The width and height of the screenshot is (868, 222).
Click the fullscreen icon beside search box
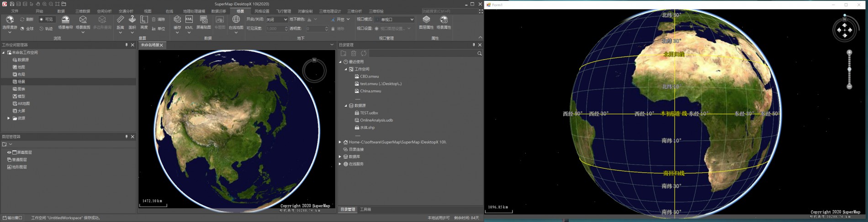click(481, 11)
